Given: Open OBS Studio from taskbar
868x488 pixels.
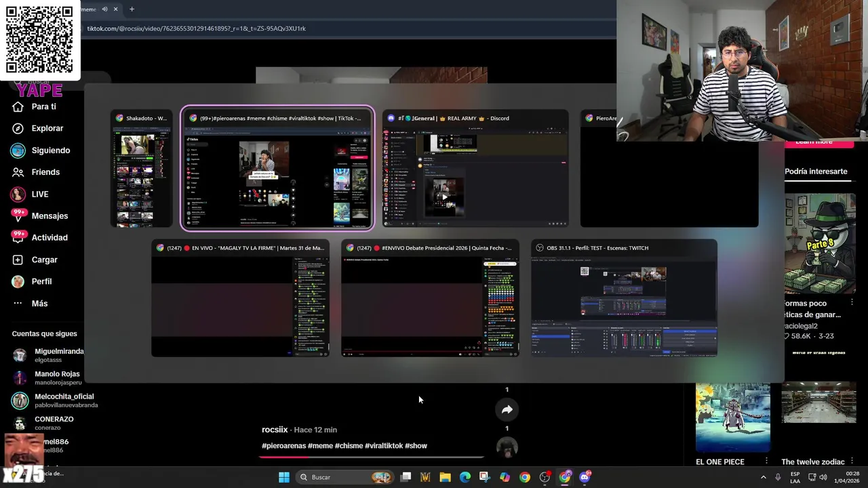Looking at the screenshot, I should pyautogui.click(x=545, y=477).
